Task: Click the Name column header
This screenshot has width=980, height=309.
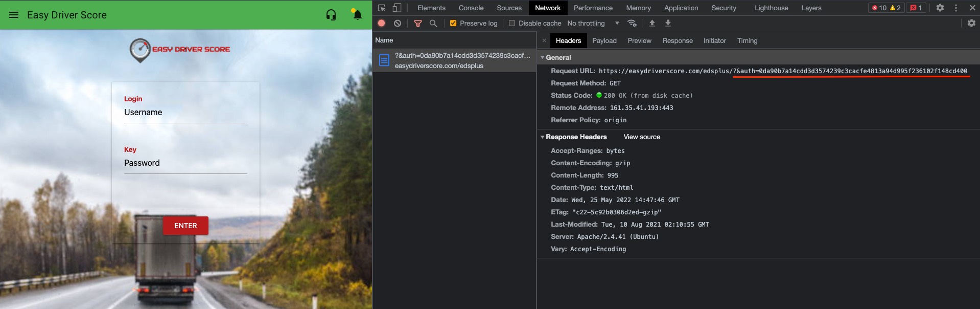Action: tap(454, 40)
